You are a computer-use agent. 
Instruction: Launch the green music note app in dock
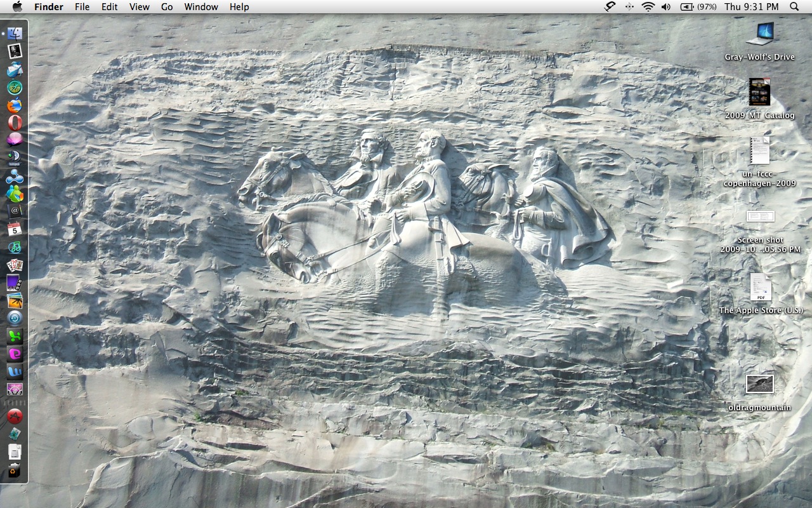click(x=15, y=246)
